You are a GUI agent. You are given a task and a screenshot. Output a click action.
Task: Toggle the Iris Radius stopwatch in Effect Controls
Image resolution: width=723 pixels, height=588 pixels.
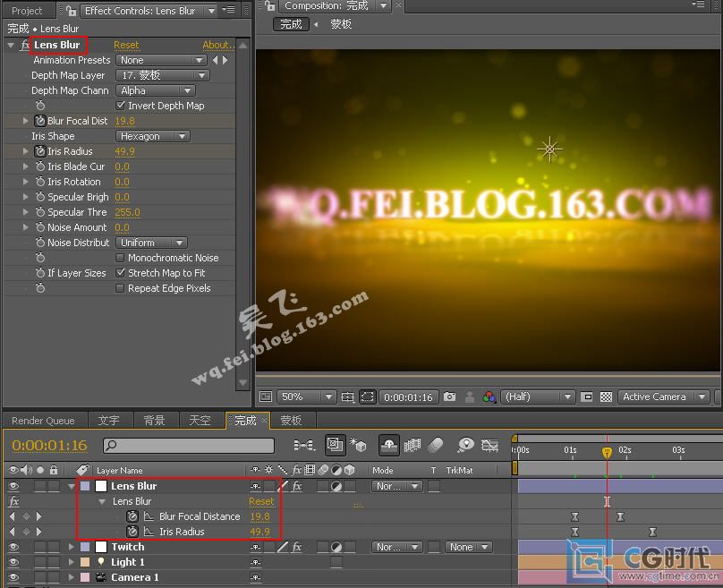click(40, 151)
